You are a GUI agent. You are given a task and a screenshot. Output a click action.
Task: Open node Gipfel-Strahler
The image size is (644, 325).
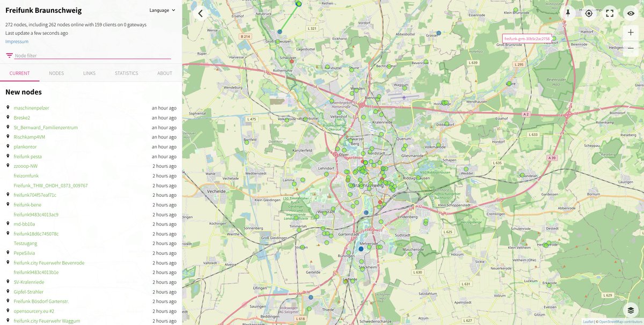pos(28,291)
